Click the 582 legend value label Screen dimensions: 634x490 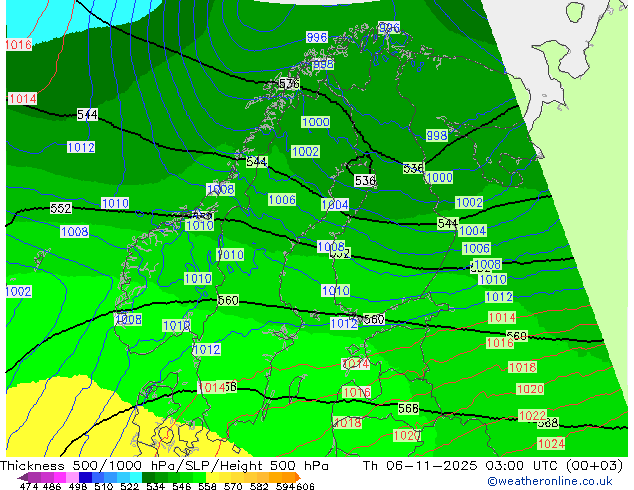[259, 486]
